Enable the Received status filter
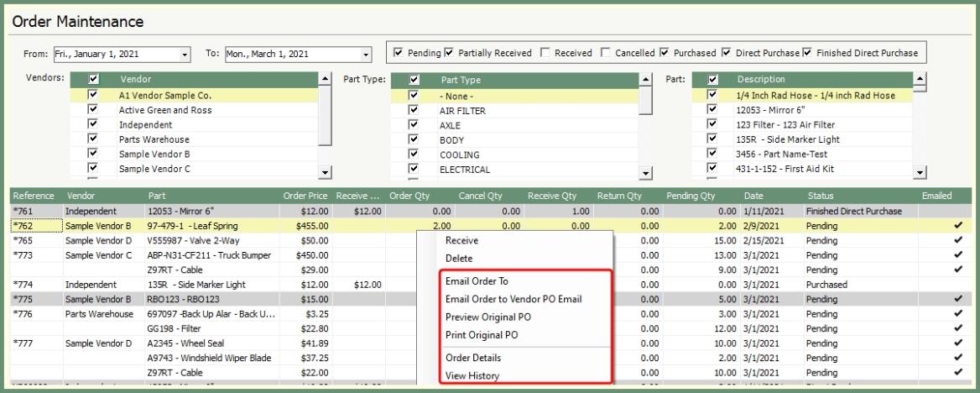 click(x=546, y=53)
